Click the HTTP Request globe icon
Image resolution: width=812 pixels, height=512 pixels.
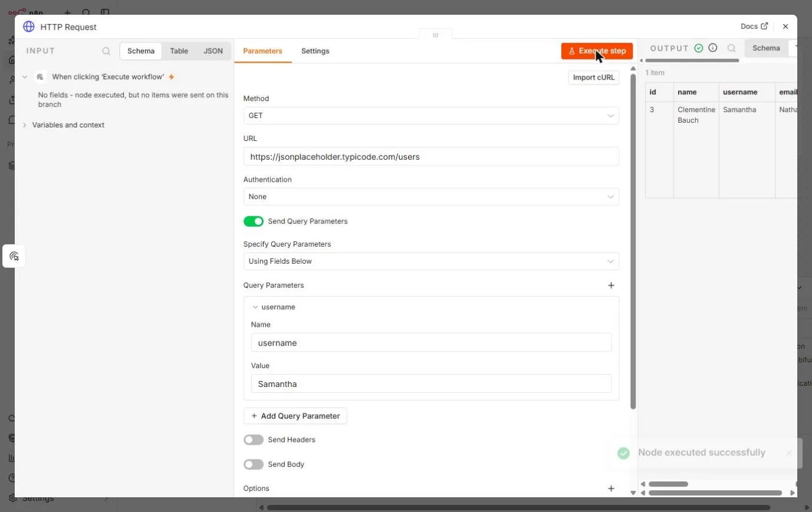click(x=28, y=27)
